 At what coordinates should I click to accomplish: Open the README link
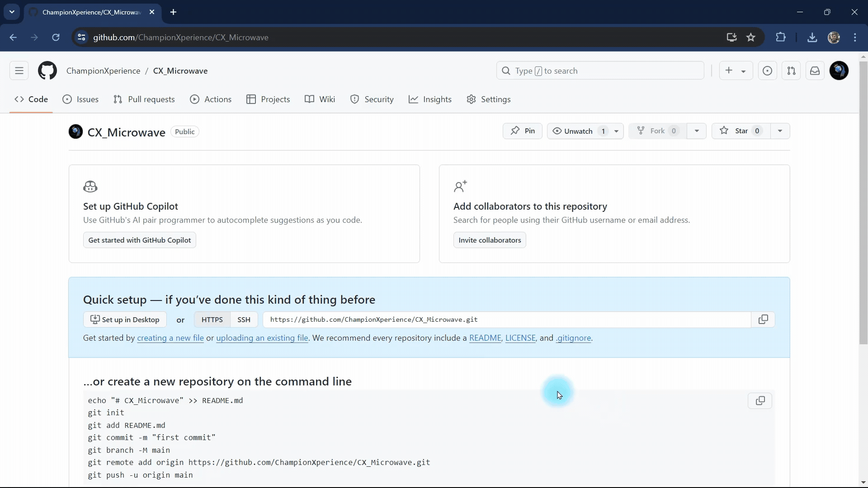[x=485, y=338]
